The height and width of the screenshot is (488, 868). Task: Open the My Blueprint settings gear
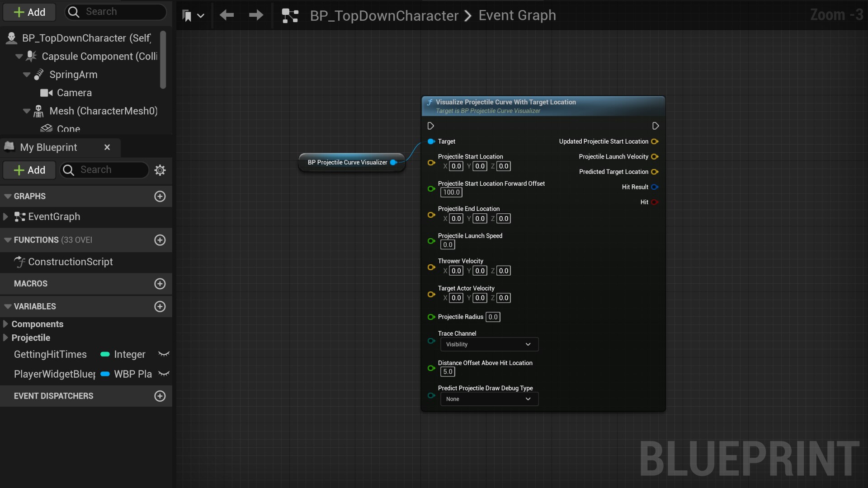click(x=160, y=170)
